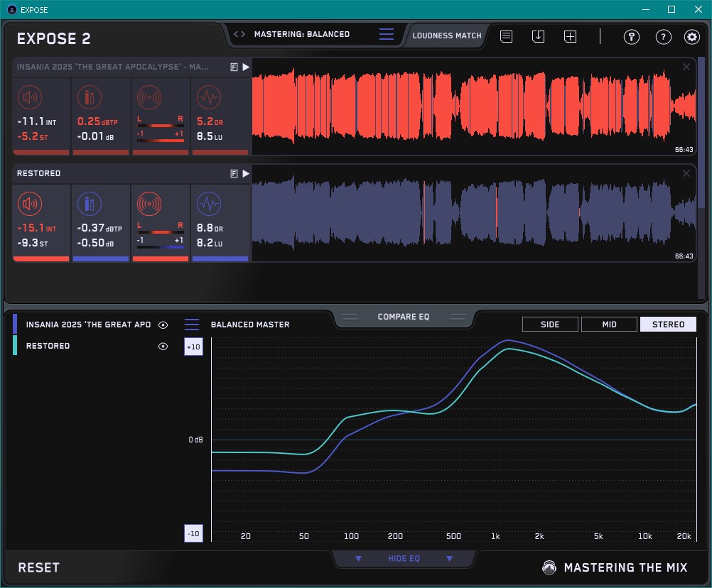Open the help question mark icon

click(x=663, y=37)
